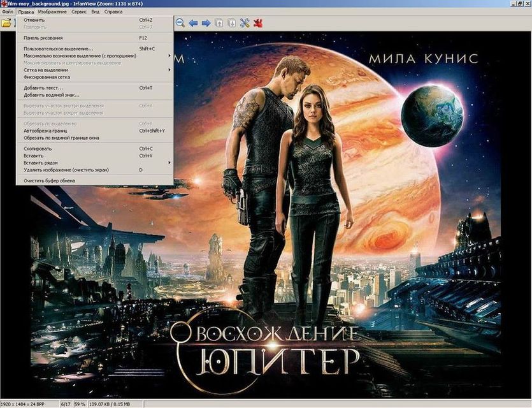Open settings via wrench tools icon
This screenshot has width=532, height=408.
(245, 23)
